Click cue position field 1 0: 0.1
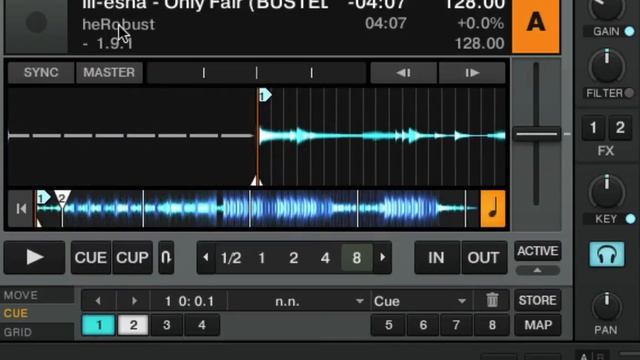This screenshot has width=640, height=360. pos(189,301)
